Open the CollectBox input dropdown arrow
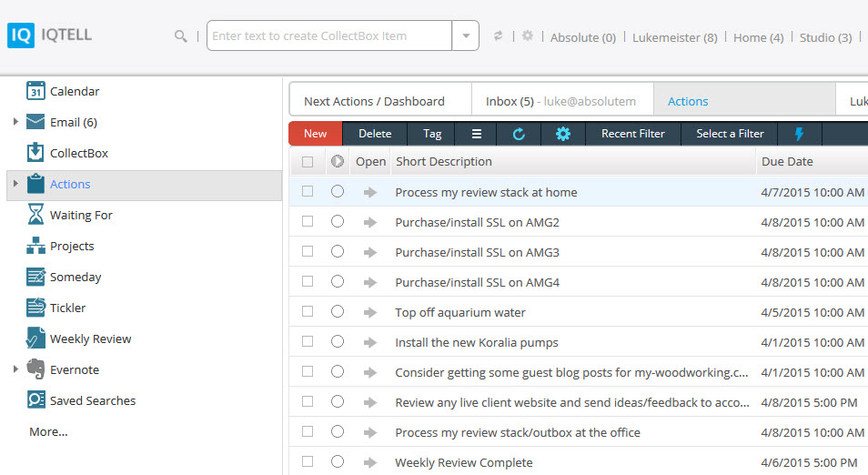Viewport: 868px width, 475px height. (x=465, y=36)
